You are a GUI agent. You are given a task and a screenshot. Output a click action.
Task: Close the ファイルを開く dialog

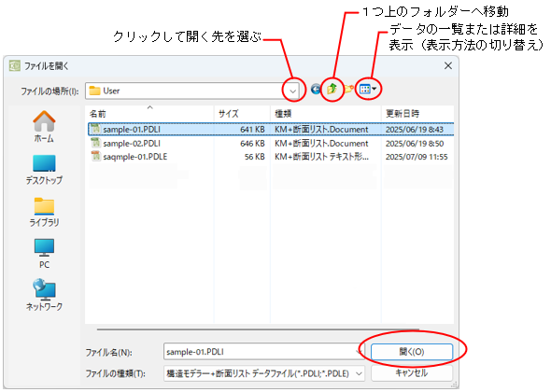(448, 65)
